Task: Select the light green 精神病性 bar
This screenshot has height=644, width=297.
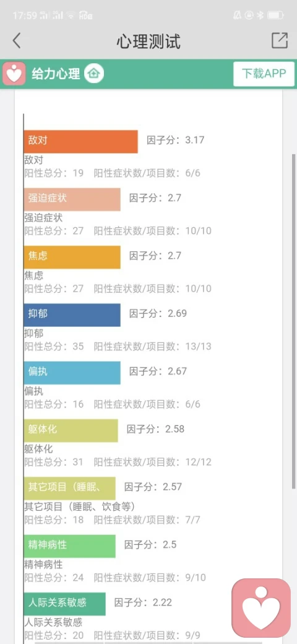Action: click(x=70, y=546)
